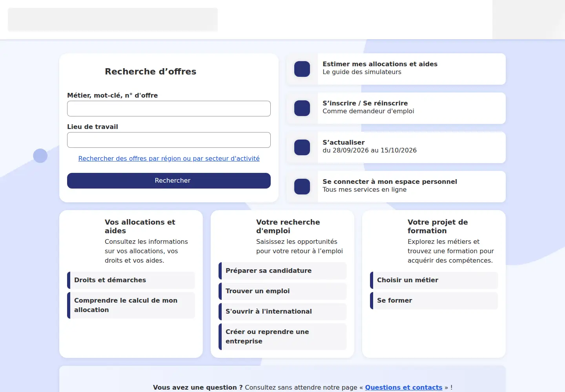Open Se connecter à mon espace personnel

point(396,187)
